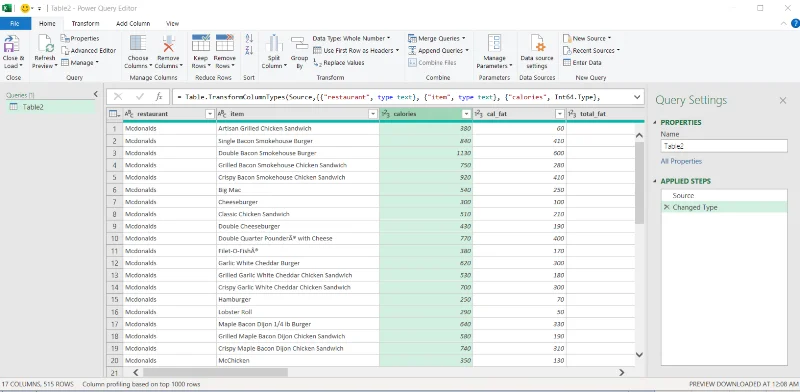Expand the formula bar
800x392 pixels.
coord(637,96)
